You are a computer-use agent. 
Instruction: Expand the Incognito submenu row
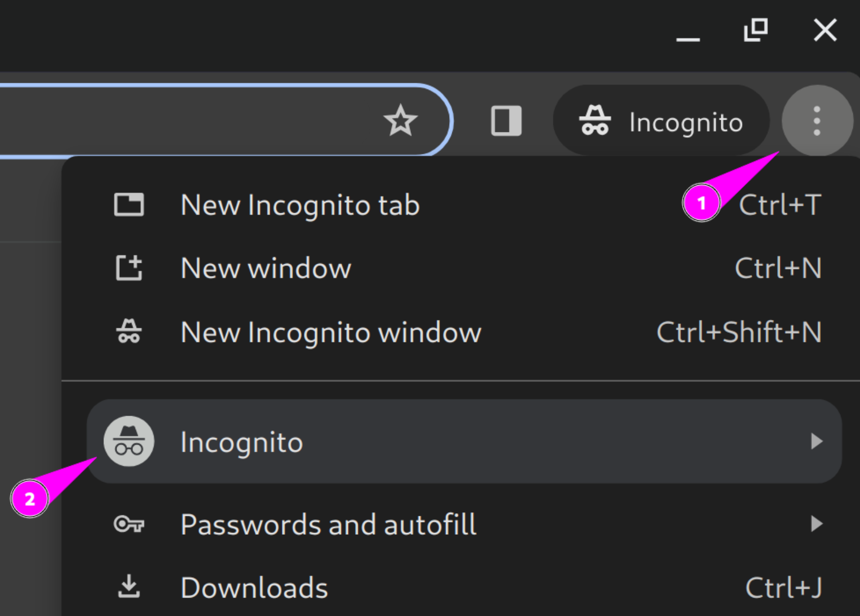[464, 442]
